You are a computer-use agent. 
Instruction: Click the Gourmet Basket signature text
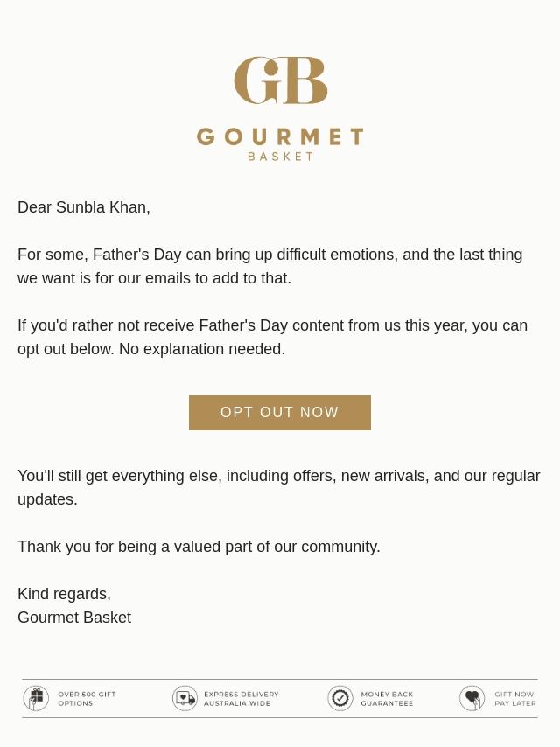(x=74, y=618)
